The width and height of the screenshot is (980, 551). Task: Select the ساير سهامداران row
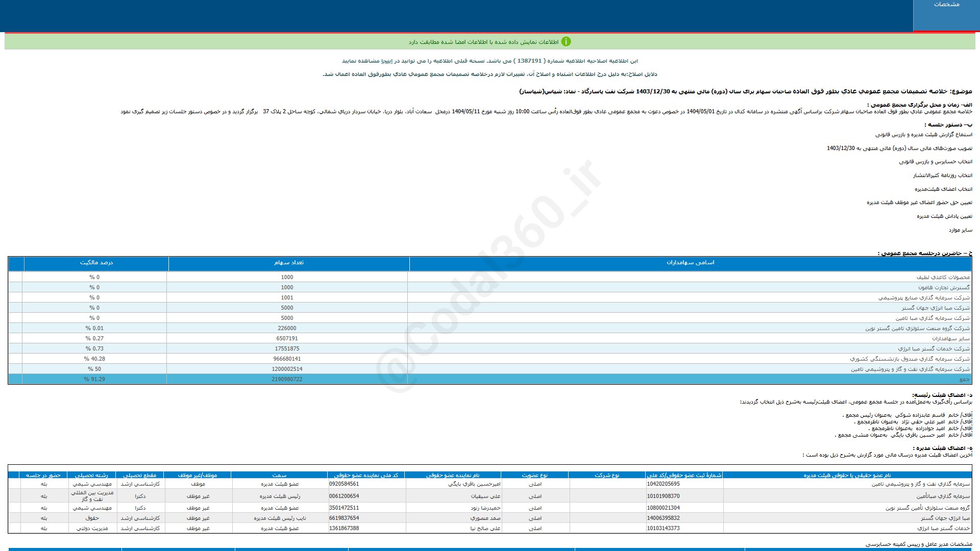point(950,339)
